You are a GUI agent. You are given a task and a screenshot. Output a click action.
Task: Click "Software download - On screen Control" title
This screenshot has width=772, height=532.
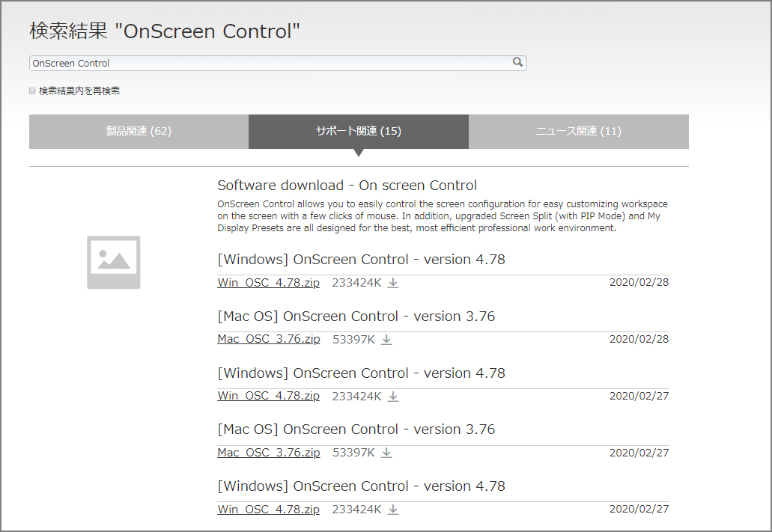[x=347, y=186]
